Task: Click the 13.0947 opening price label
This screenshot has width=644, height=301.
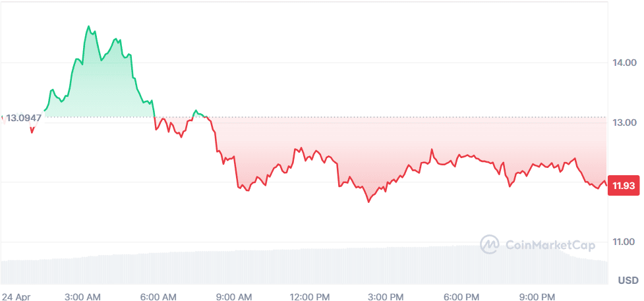Action: [x=24, y=119]
